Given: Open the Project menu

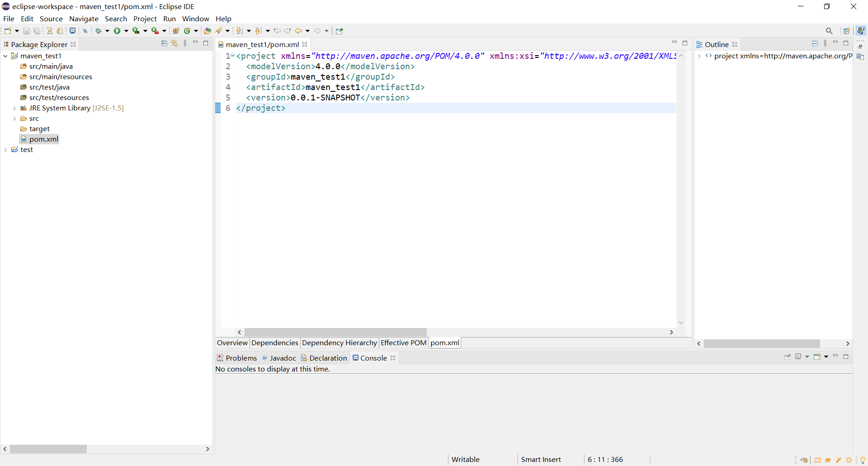Looking at the screenshot, I should coord(145,19).
